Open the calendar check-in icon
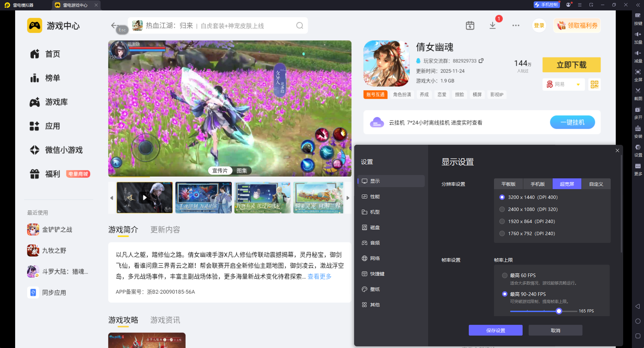This screenshot has width=644, height=348. tap(470, 26)
